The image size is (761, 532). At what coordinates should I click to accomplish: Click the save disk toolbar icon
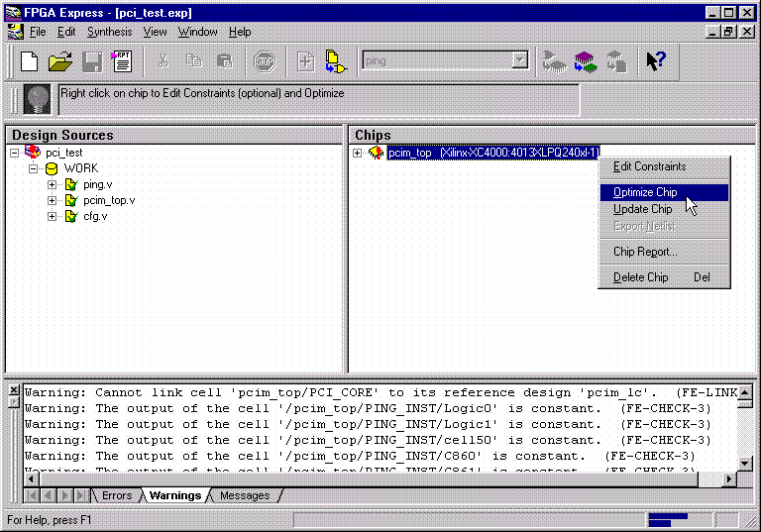point(92,61)
